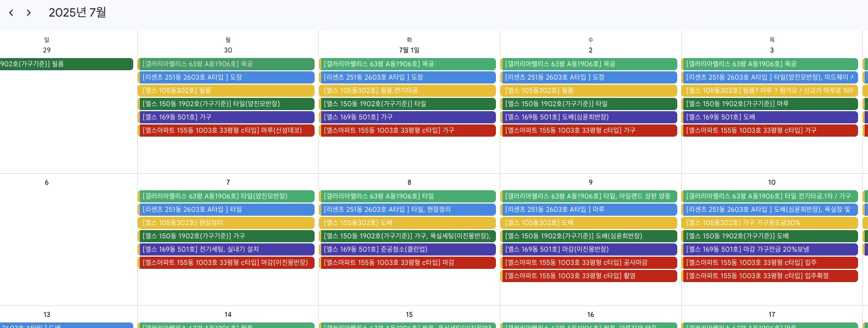
Task: Open July 1 엘스아파트 155동 가구 event
Action: pyautogui.click(x=407, y=131)
